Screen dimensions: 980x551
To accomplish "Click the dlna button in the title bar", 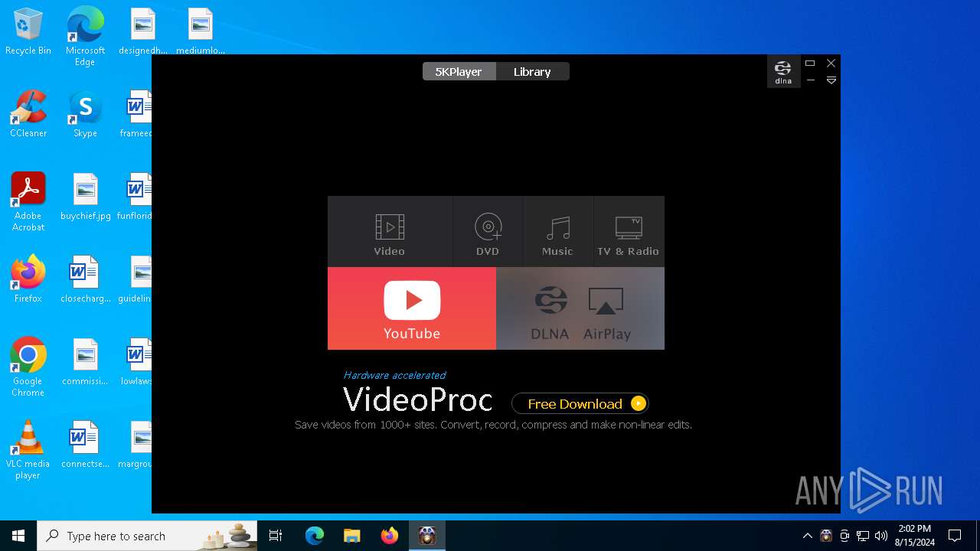I will coord(783,72).
